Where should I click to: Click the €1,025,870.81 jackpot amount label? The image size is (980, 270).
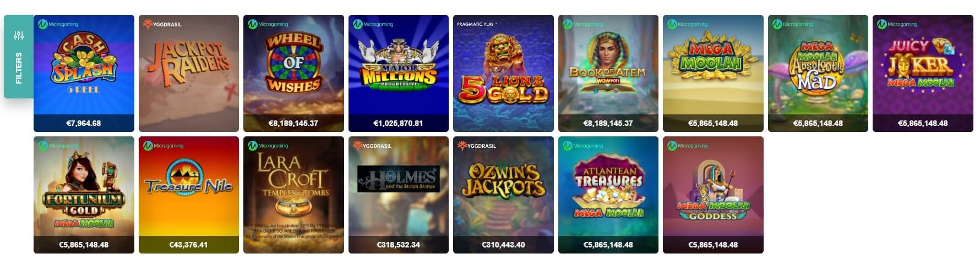coord(399,123)
